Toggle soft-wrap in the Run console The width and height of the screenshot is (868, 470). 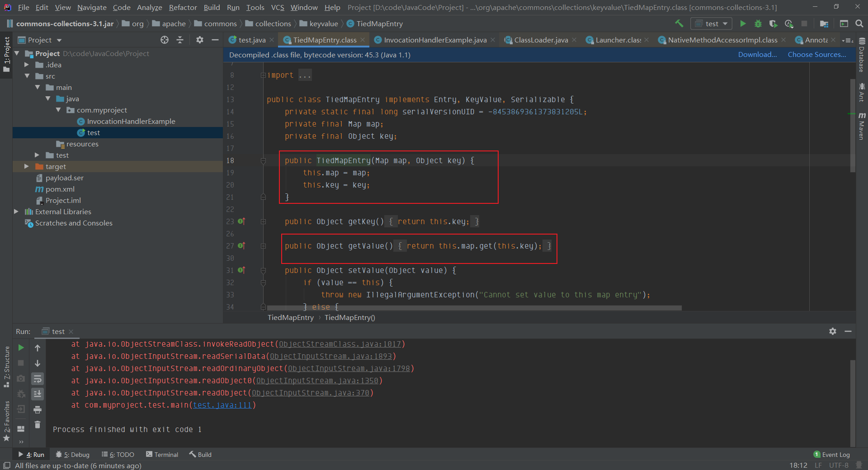[38, 379]
